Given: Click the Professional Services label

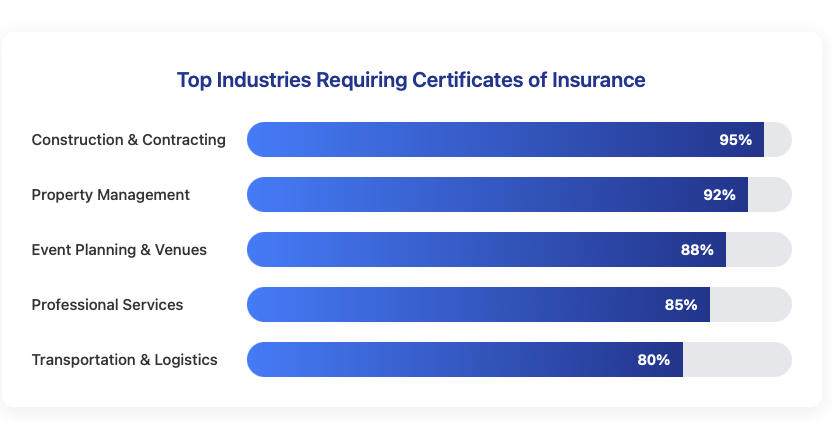Looking at the screenshot, I should pyautogui.click(x=107, y=305).
